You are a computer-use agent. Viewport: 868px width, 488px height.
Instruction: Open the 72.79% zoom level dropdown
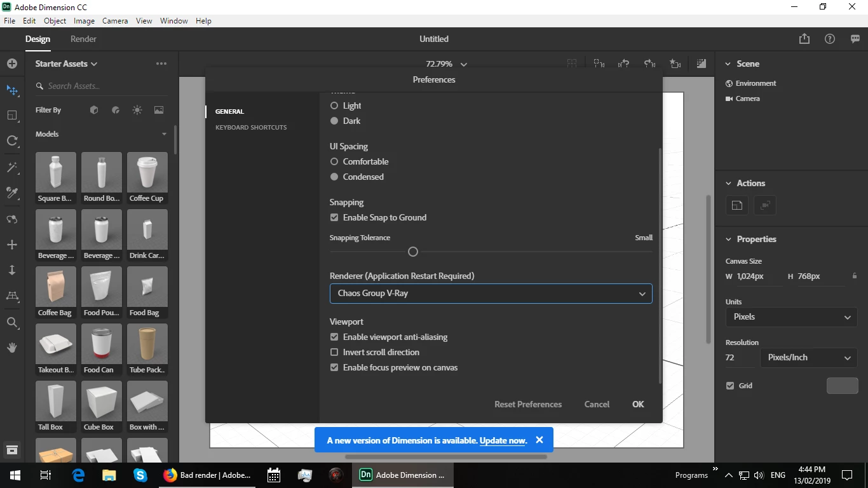pos(447,64)
